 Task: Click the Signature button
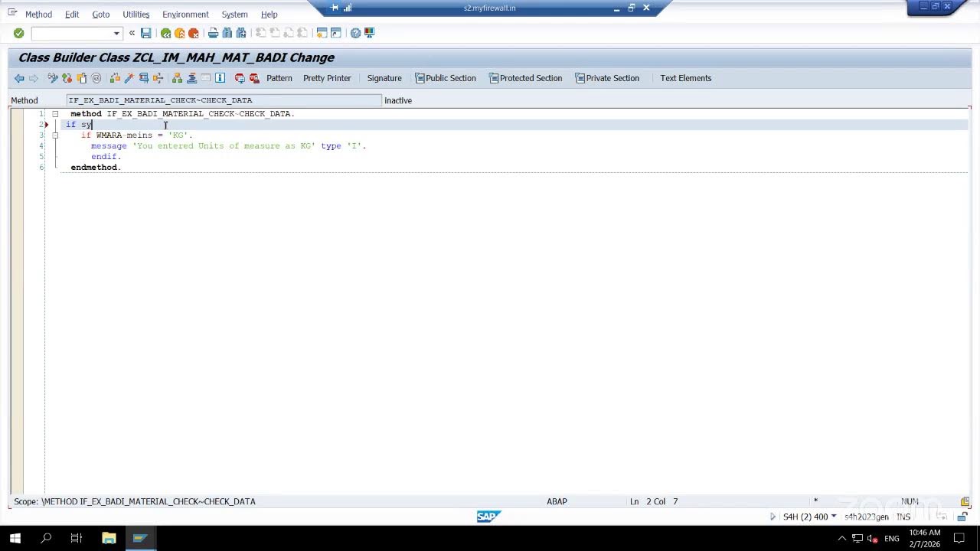tap(384, 78)
